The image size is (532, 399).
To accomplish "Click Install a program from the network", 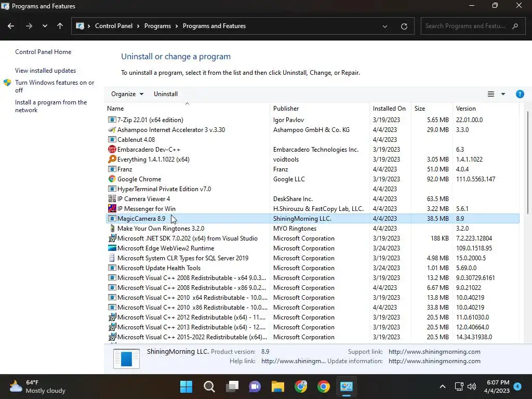I will tap(51, 106).
